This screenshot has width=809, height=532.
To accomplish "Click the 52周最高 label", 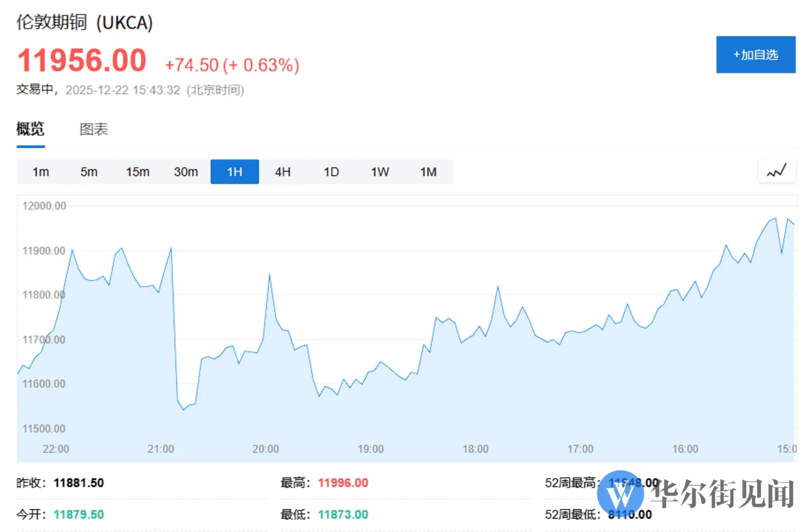I will tap(573, 483).
